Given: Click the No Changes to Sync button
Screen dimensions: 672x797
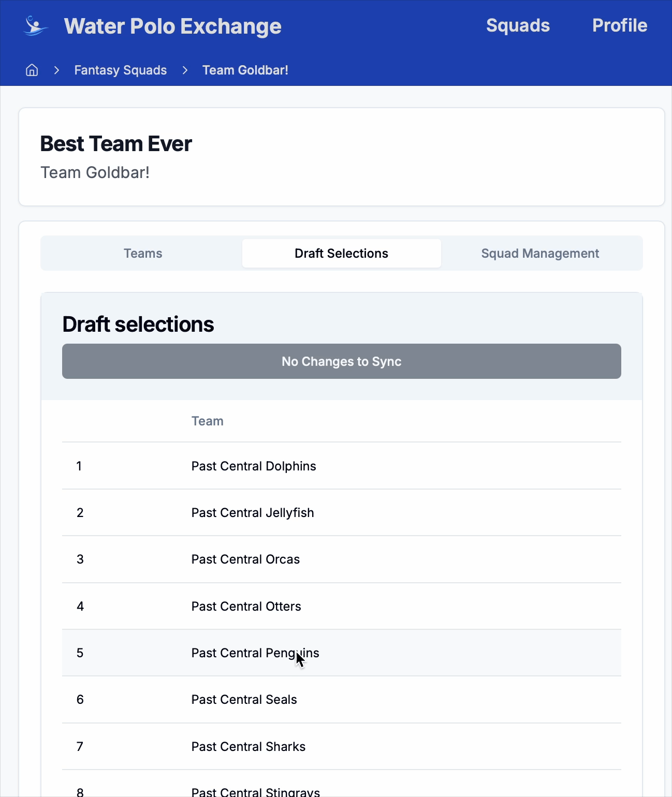Looking at the screenshot, I should pos(341,361).
